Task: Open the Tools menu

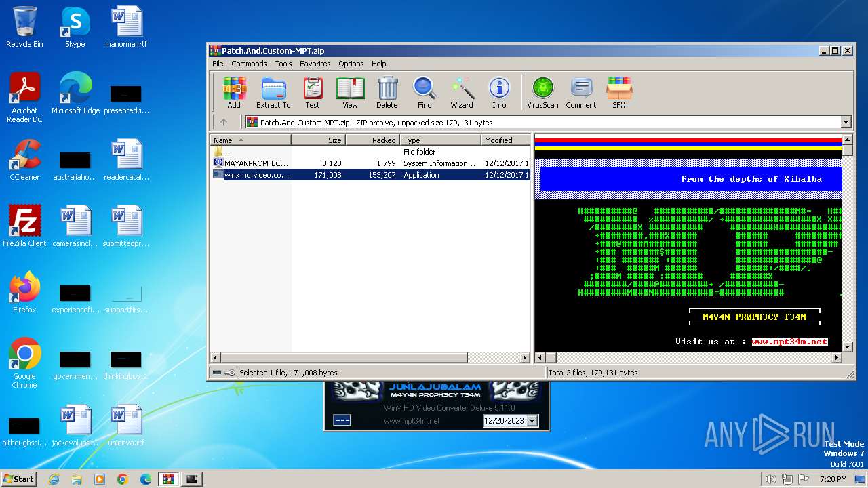Action: click(x=283, y=64)
